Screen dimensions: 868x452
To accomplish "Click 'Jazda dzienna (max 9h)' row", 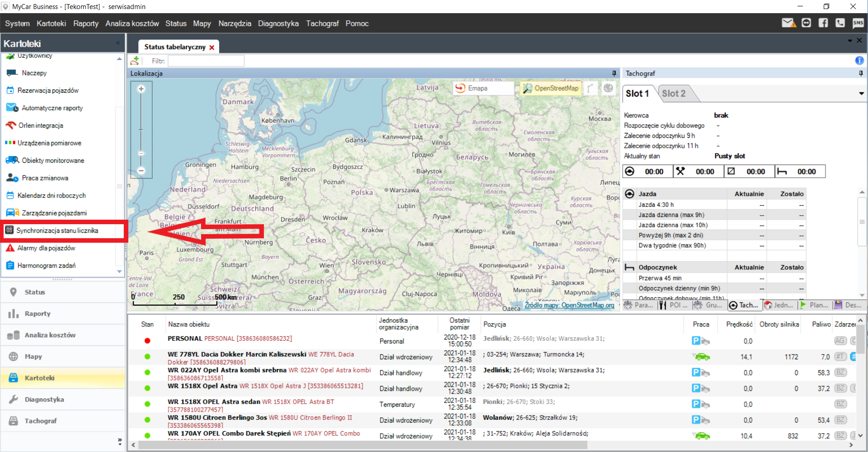I will pyautogui.click(x=714, y=215).
